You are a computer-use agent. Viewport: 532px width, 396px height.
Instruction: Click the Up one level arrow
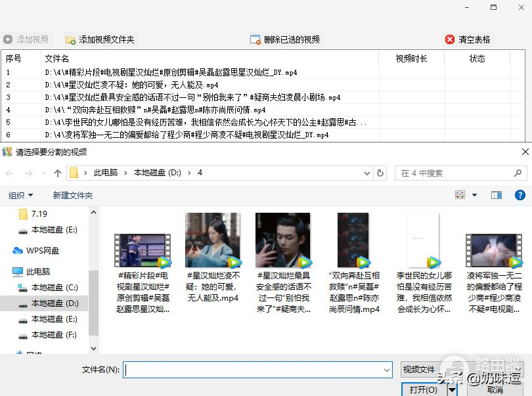pyautogui.click(x=58, y=173)
